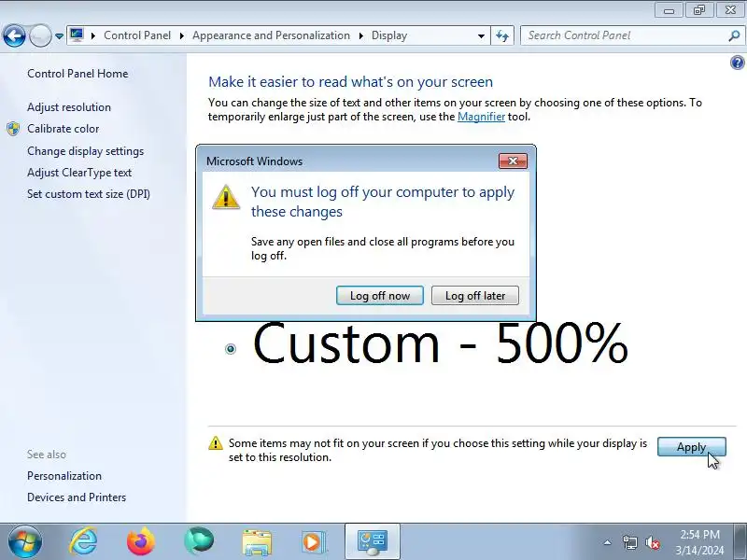Open Calibrate color
747x560 pixels.
point(63,129)
